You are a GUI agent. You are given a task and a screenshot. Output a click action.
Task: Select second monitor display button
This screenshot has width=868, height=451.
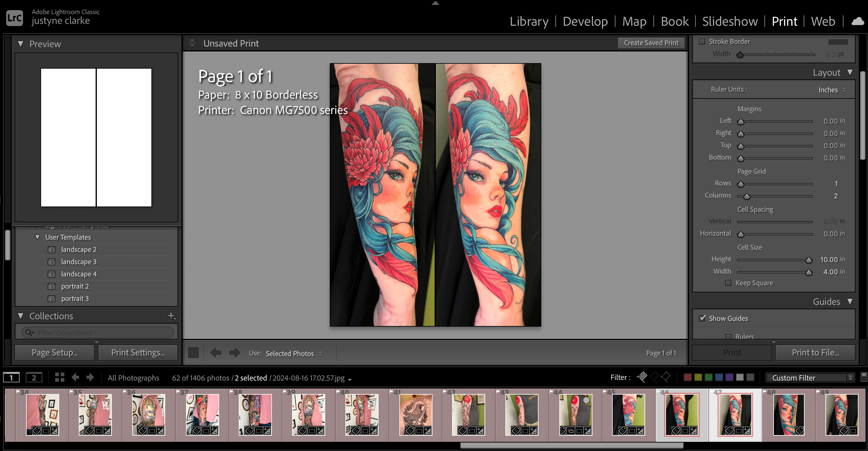click(x=34, y=377)
